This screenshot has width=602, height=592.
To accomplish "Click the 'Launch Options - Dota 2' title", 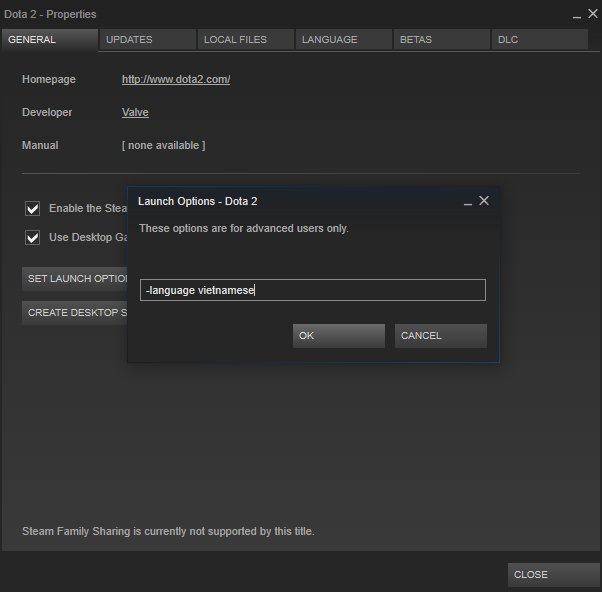I will point(198,202).
